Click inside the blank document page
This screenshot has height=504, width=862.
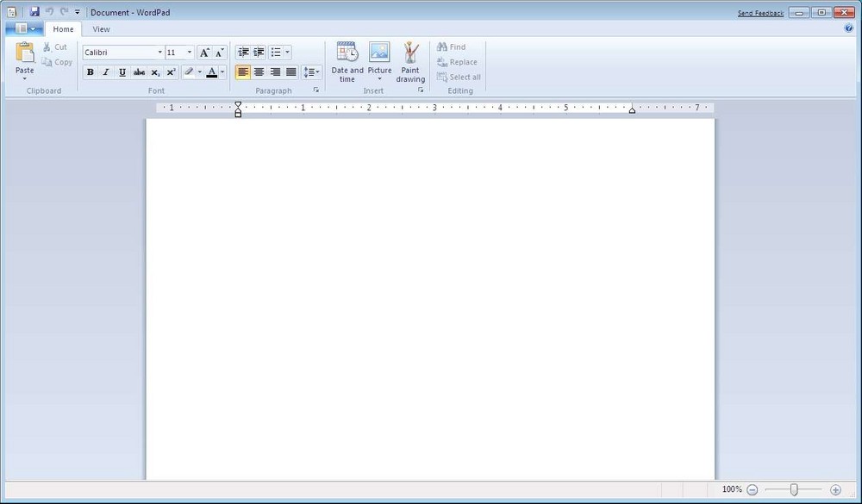429,293
